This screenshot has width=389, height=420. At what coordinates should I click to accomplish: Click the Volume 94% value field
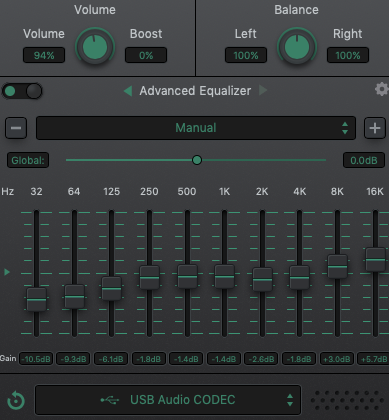[44, 55]
